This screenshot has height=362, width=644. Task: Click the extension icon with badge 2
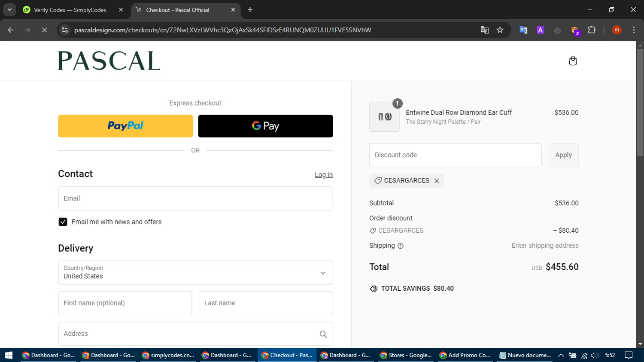575,30
